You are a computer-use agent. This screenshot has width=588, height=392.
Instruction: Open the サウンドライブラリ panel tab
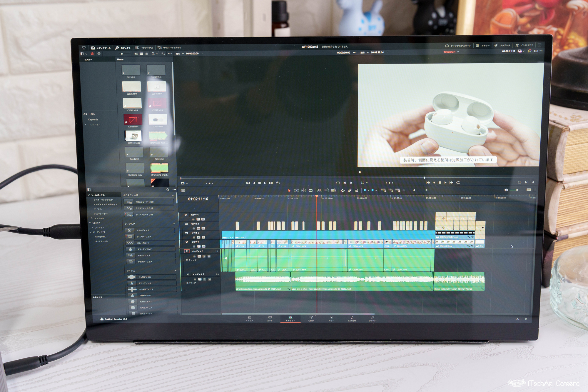[x=169, y=48]
